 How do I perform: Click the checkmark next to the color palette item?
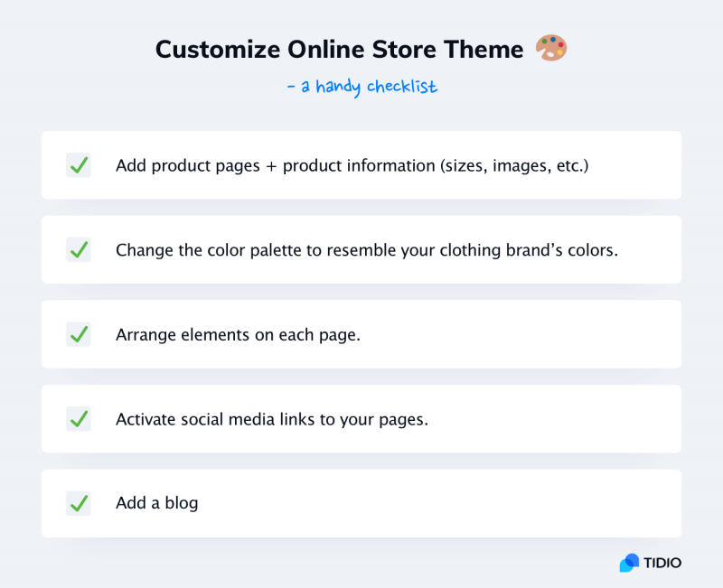(x=79, y=249)
